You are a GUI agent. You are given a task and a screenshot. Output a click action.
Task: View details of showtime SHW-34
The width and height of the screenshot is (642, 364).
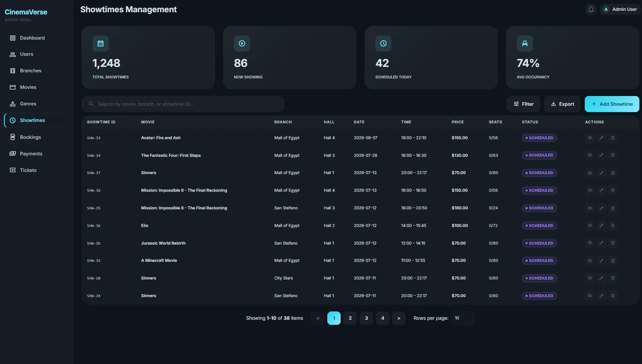[x=590, y=155]
